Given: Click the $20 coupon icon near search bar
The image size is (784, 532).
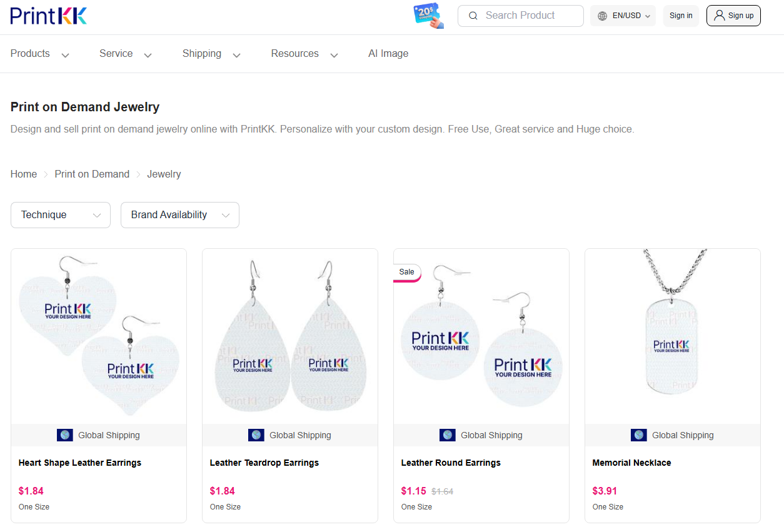Looking at the screenshot, I should click(428, 16).
